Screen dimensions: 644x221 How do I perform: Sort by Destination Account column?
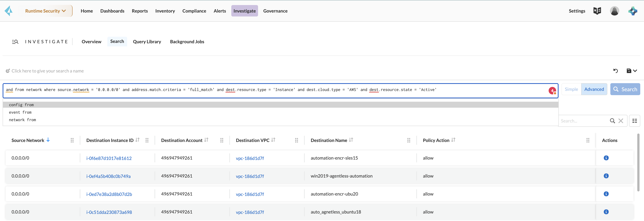(206, 140)
